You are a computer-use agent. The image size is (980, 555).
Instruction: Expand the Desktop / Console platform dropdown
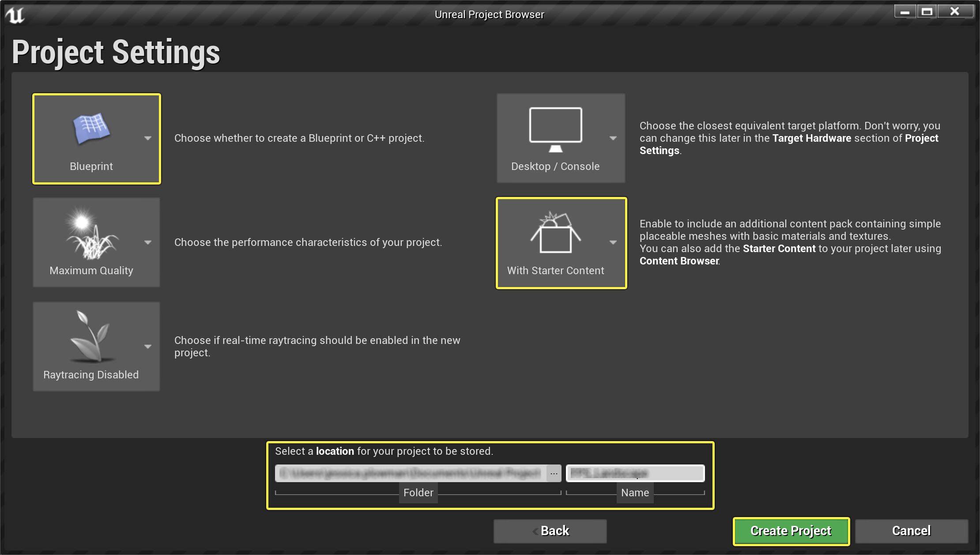(613, 138)
